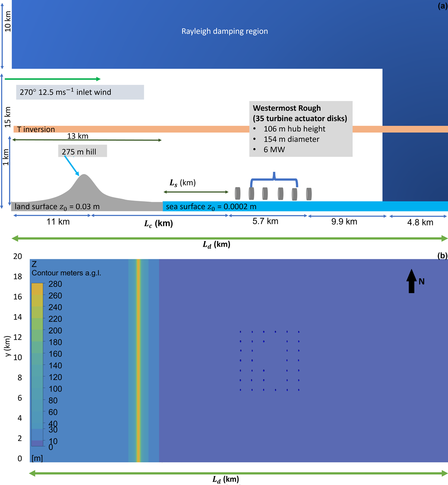This screenshot has width=448, height=485.
Task: Click the leftmost gray turbine disk icon
Action: [237, 193]
